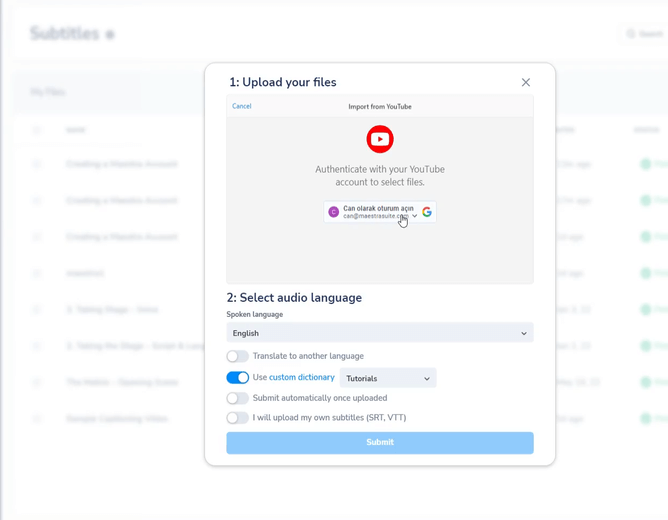
Task: Expand the Google account chooser chevron
Action: pyautogui.click(x=415, y=216)
